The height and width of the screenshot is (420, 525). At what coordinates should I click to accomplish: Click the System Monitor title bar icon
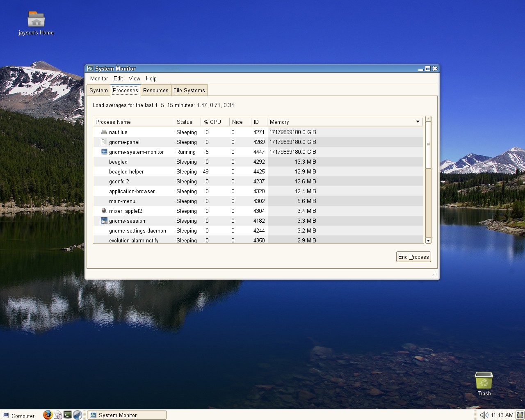[90, 68]
